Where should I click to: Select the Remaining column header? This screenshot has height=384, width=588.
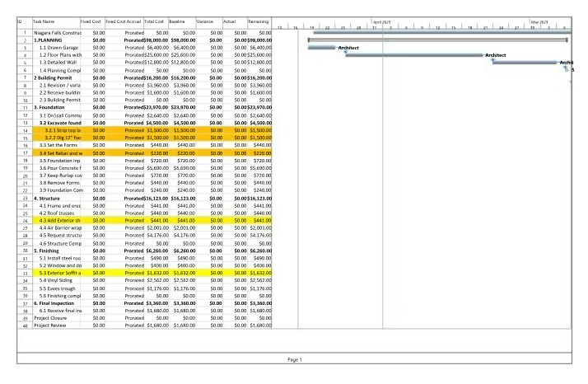[x=259, y=21]
